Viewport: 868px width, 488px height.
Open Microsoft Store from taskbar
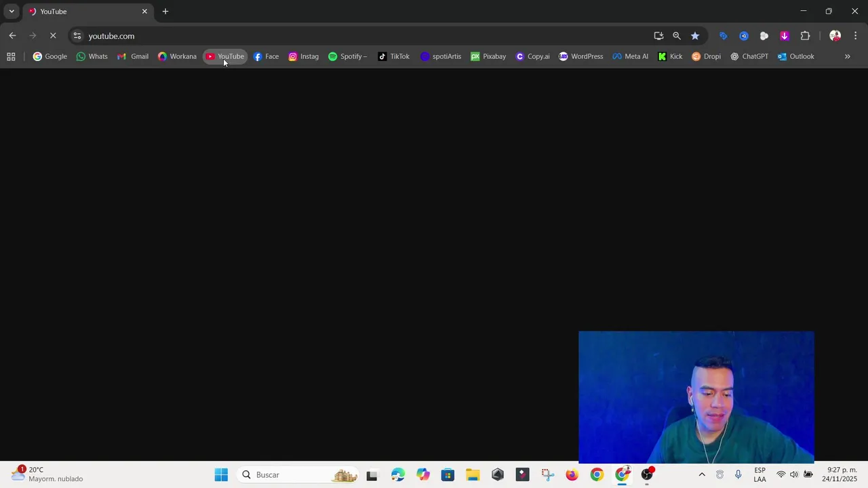click(x=448, y=475)
